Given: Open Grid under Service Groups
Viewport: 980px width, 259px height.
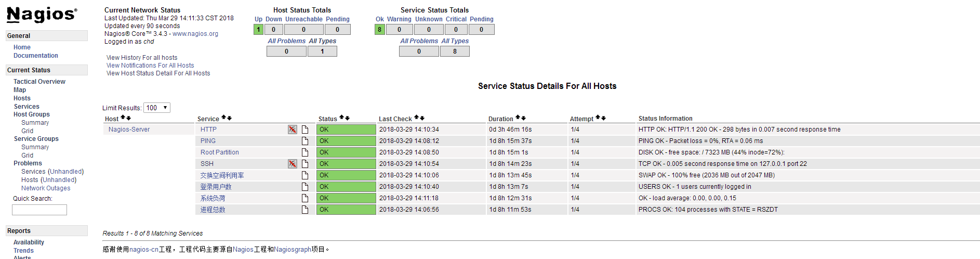Looking at the screenshot, I should [x=27, y=156].
